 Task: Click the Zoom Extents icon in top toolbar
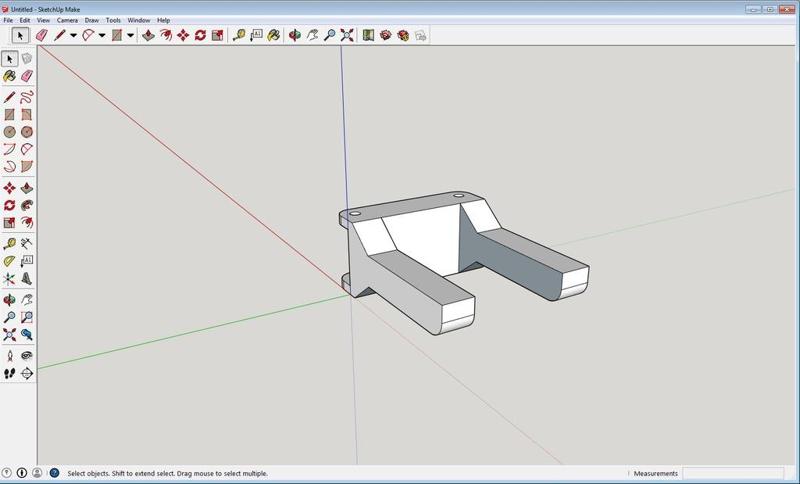(x=347, y=35)
